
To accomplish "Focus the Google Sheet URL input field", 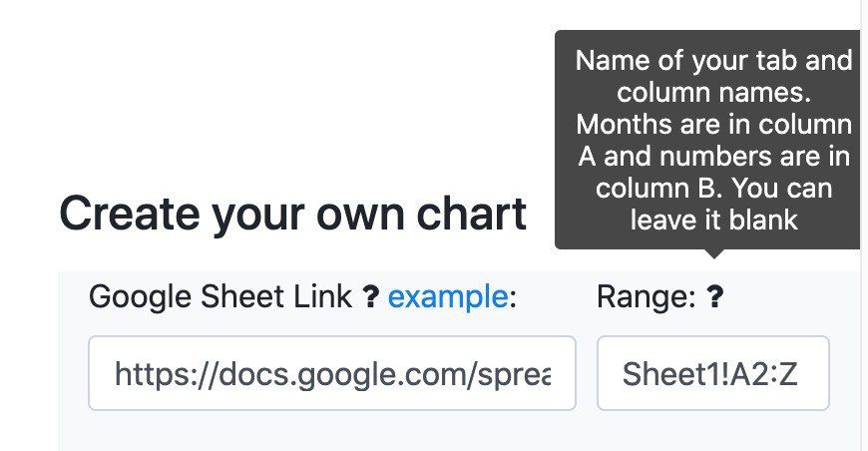I will pyautogui.click(x=332, y=373).
